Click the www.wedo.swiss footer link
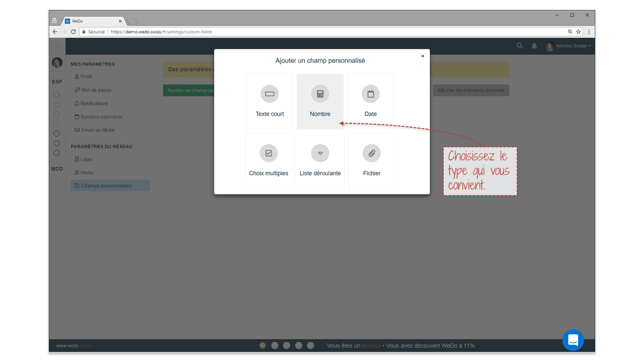644x362 pixels. click(x=73, y=346)
